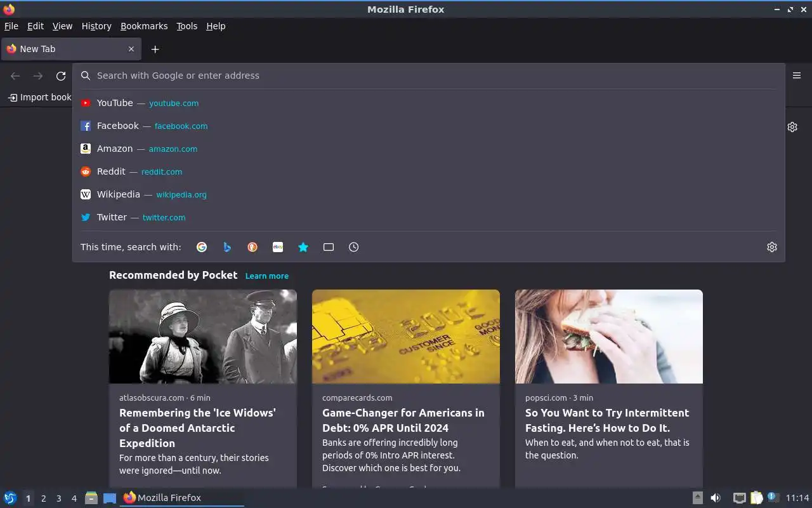Open a new tab with the plus icon
Viewport: 812px width, 508px height.
pyautogui.click(x=155, y=49)
